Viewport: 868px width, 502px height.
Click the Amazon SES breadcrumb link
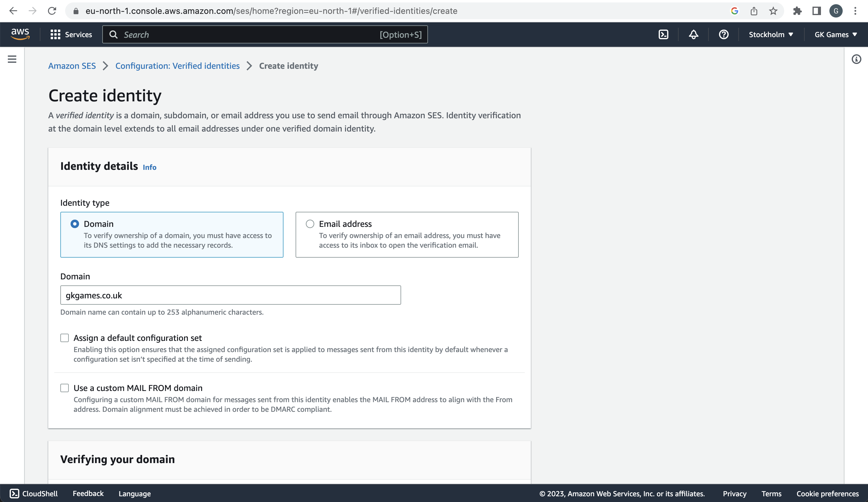click(x=72, y=66)
